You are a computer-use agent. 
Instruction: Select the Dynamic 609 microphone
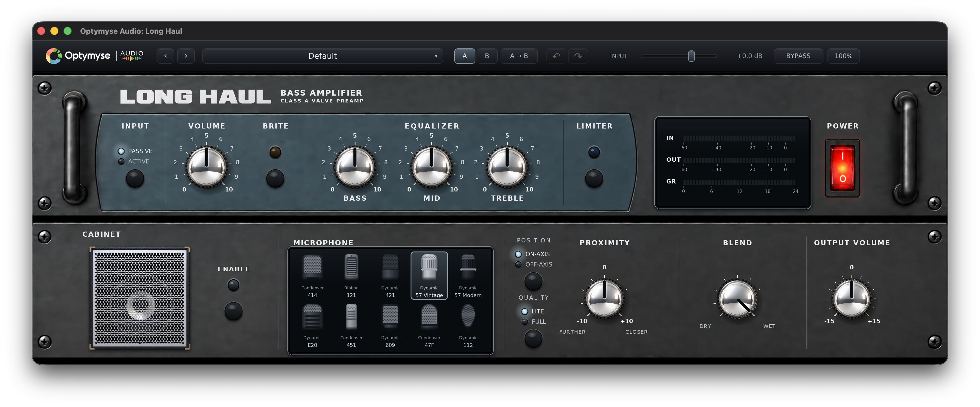(390, 326)
